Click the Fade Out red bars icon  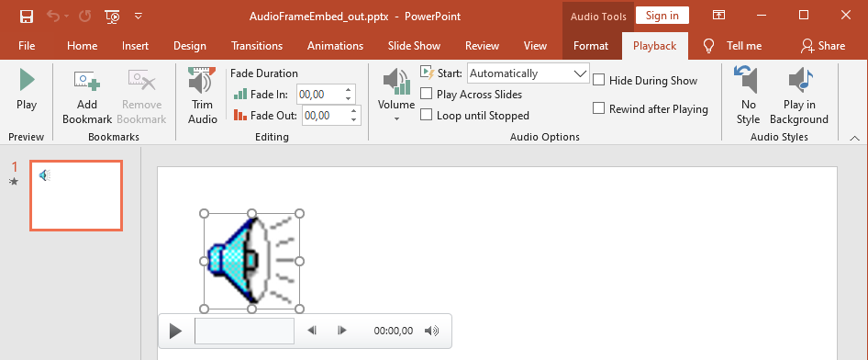click(x=239, y=115)
